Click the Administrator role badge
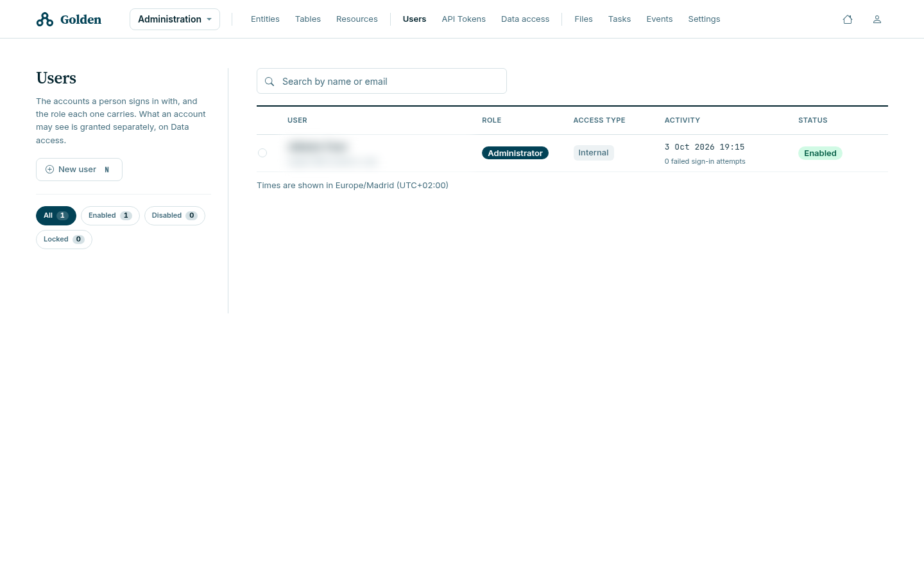Image resolution: width=924 pixels, height=578 pixels. click(x=515, y=153)
